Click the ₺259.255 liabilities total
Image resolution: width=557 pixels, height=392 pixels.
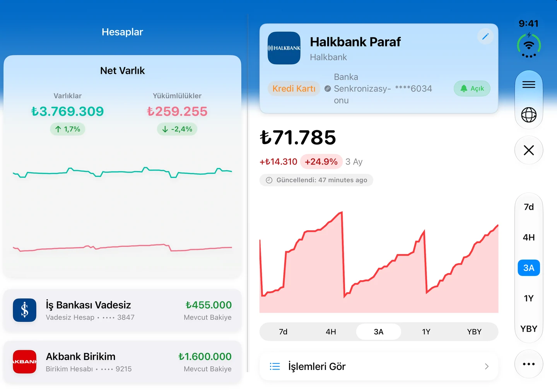click(x=177, y=111)
